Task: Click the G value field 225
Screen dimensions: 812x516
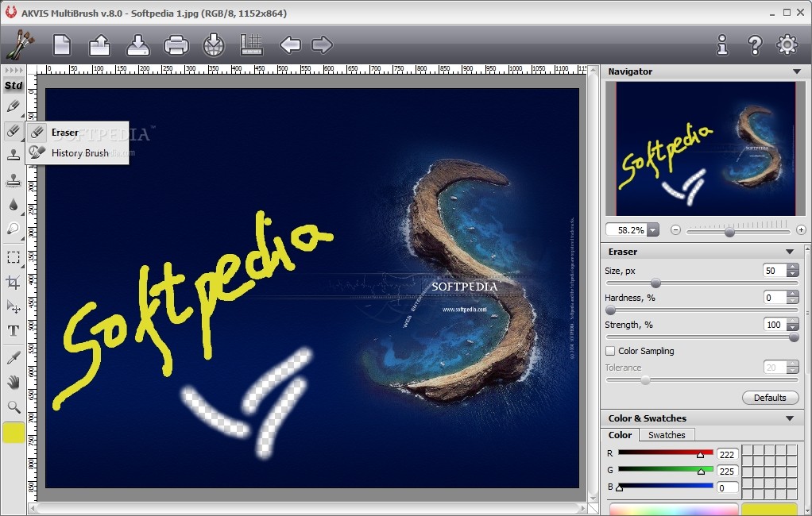Action: 727,471
